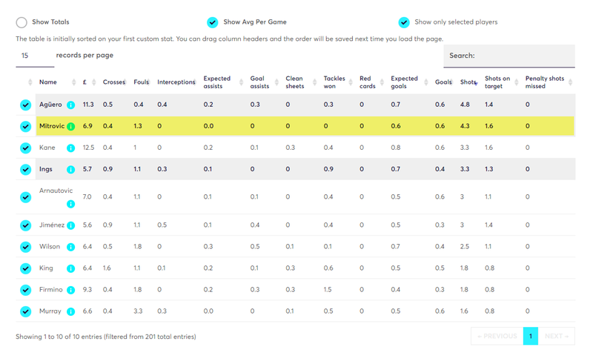Image resolution: width=593 pixels, height=364 pixels.
Task: Open info icon next to Agüero
Action: [x=70, y=105]
